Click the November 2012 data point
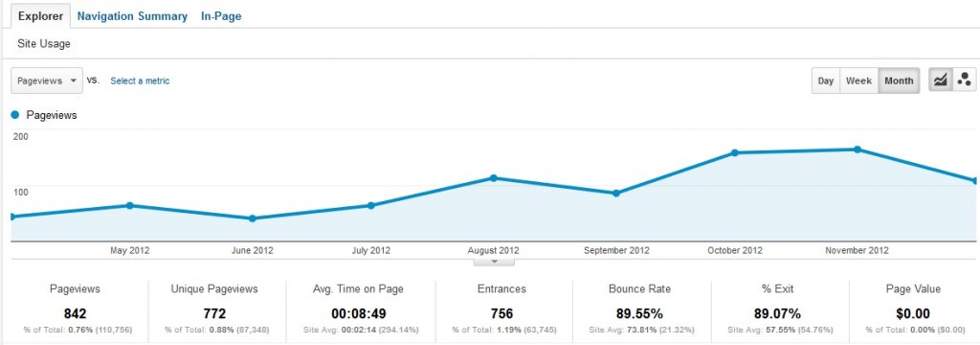Viewport: 980px width, 345px height. 857,149
